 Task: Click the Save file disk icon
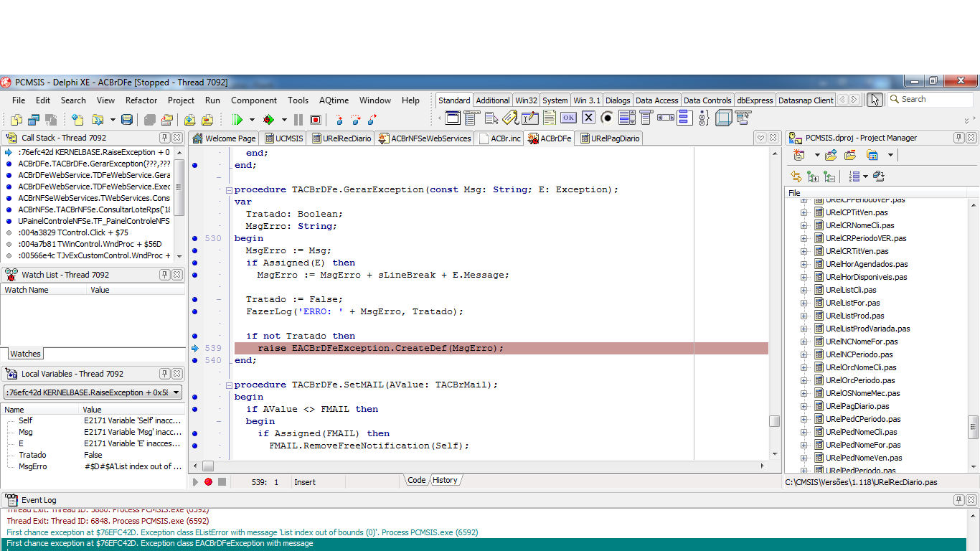pos(127,120)
